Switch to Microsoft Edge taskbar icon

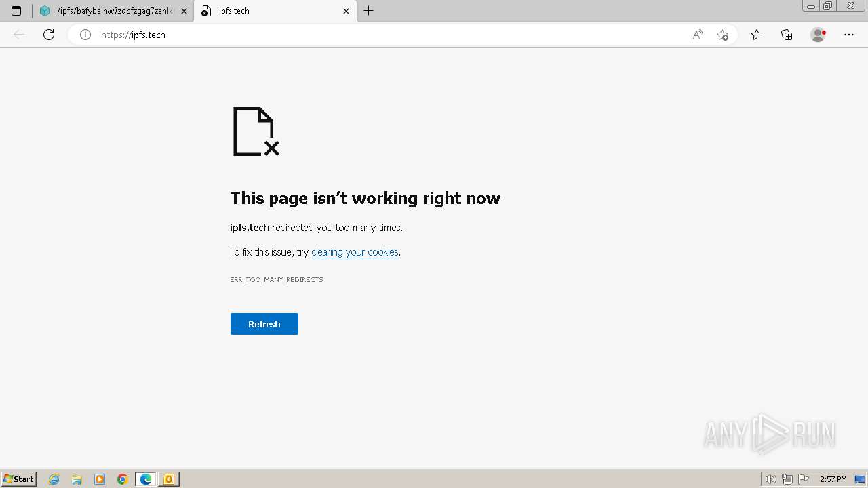pos(146,479)
